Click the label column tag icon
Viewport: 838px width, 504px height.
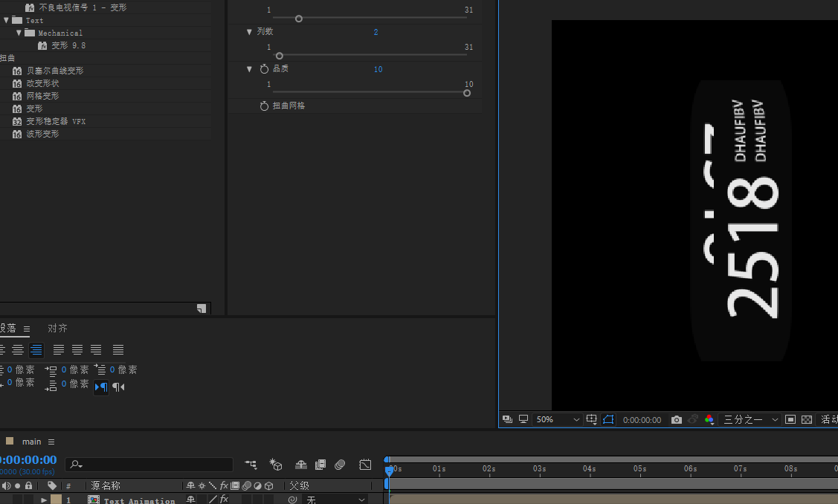coord(52,486)
